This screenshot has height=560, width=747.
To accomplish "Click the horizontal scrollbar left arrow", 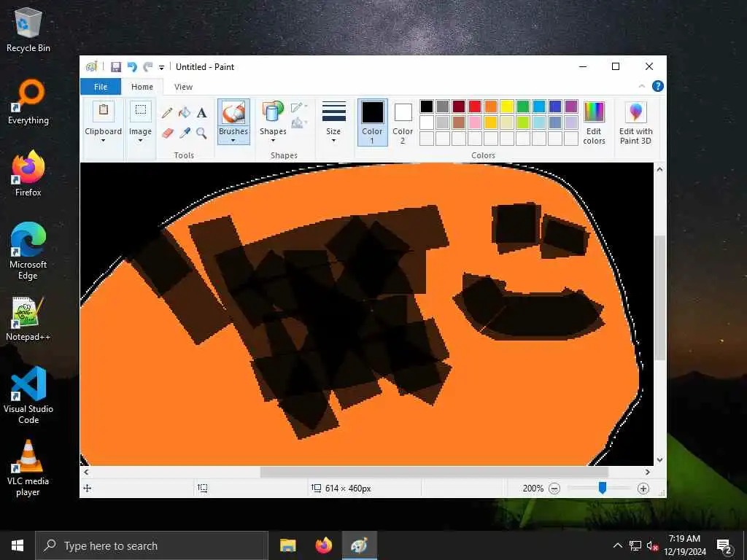I will (x=86, y=472).
